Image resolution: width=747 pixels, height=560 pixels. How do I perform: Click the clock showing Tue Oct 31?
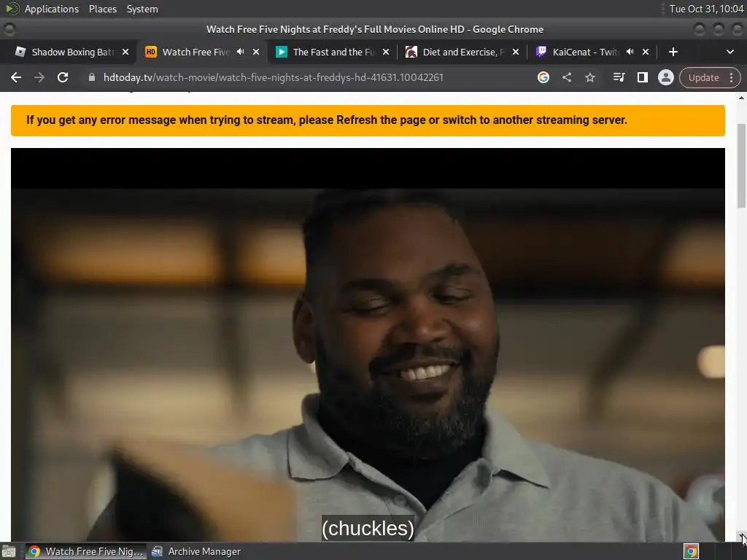(x=706, y=9)
